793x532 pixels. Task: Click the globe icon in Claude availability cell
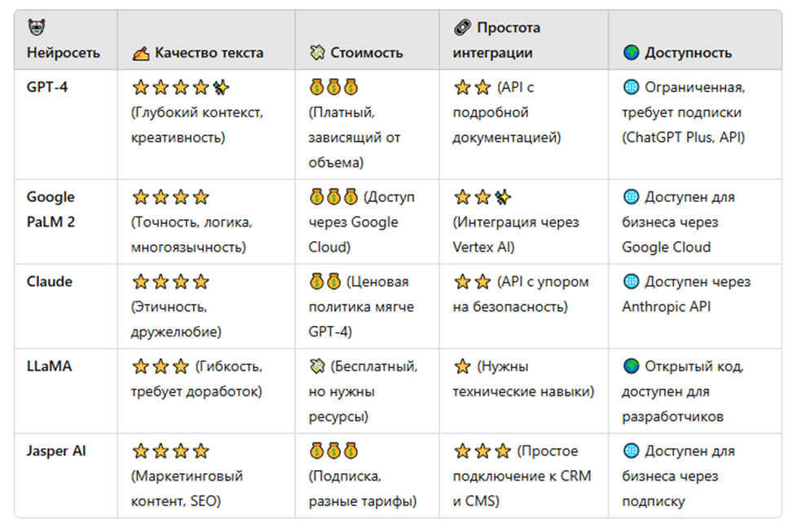click(x=631, y=283)
